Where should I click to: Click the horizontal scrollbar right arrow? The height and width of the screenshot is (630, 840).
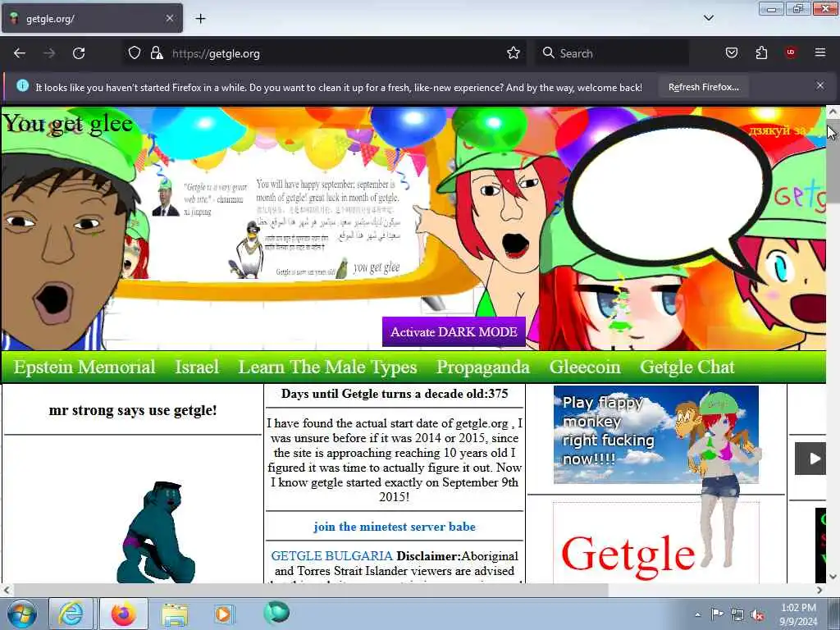click(819, 590)
